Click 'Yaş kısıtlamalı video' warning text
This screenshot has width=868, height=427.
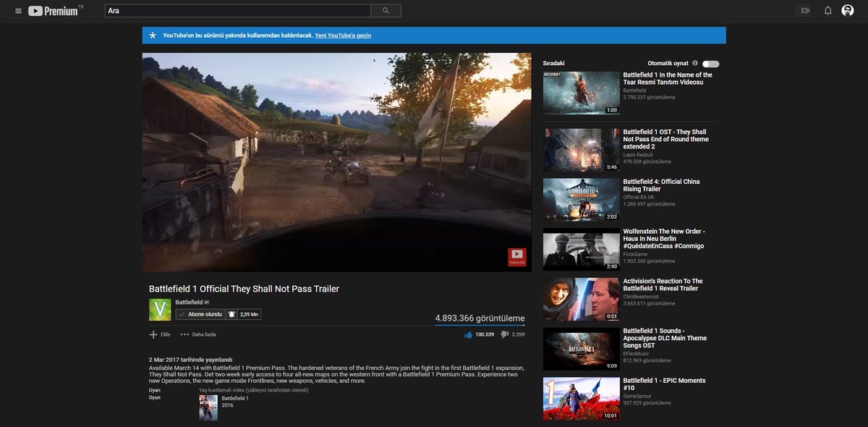tap(253, 390)
